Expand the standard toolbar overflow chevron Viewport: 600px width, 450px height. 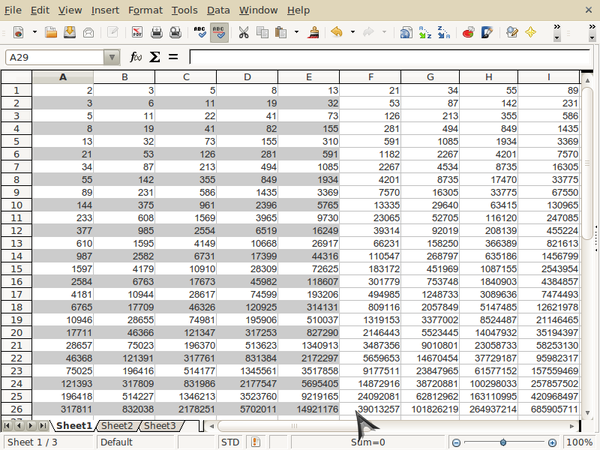(557, 33)
